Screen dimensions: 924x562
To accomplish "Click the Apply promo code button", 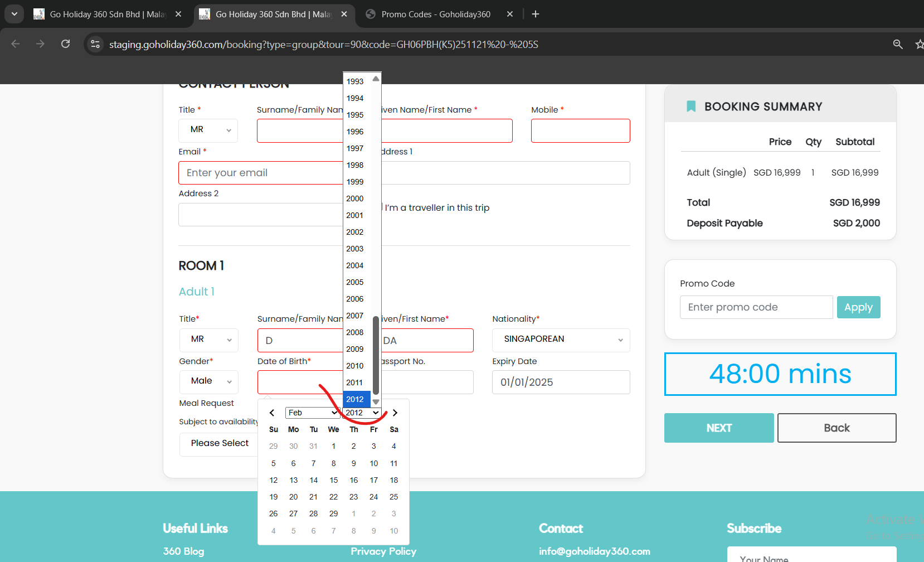I will coord(858,307).
